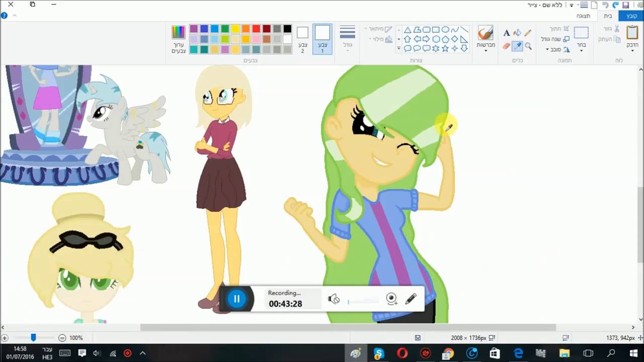The height and width of the screenshot is (362, 644).
Task: Click the rectangular Select (בחר) tool
Action: point(581,33)
